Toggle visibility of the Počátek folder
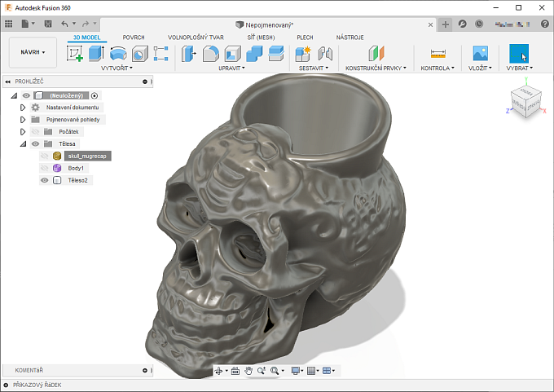The height and width of the screenshot is (392, 554). tap(35, 131)
